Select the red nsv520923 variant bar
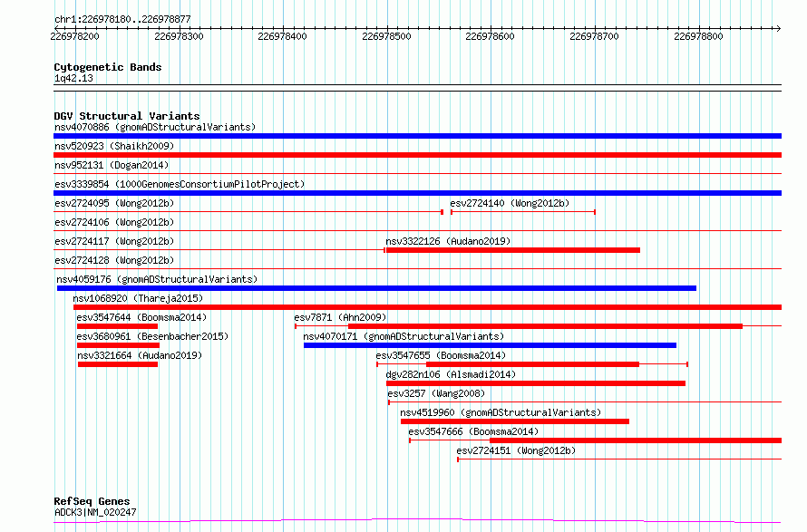This screenshot has height=532, width=807. tap(417, 155)
